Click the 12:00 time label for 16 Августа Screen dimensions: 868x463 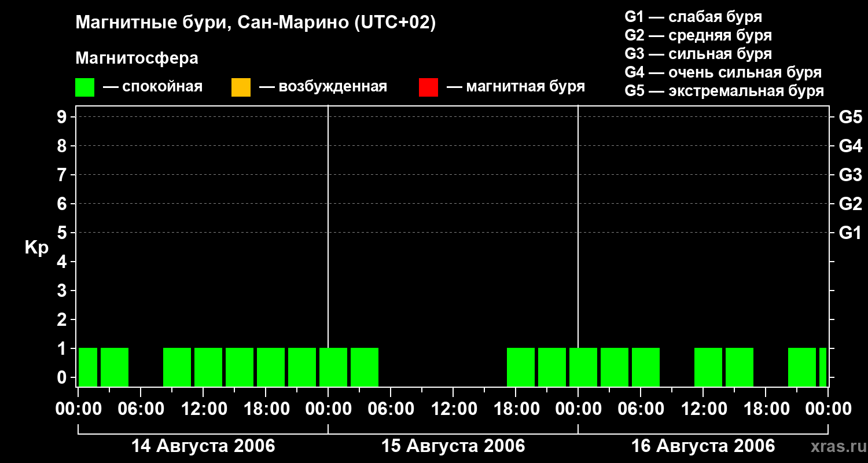tap(703, 409)
